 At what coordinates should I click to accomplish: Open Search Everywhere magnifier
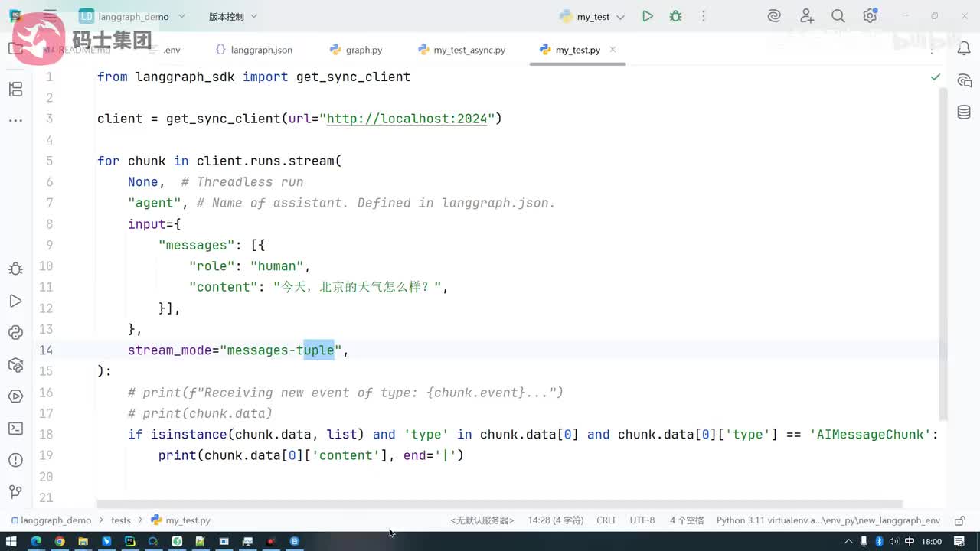click(x=838, y=16)
